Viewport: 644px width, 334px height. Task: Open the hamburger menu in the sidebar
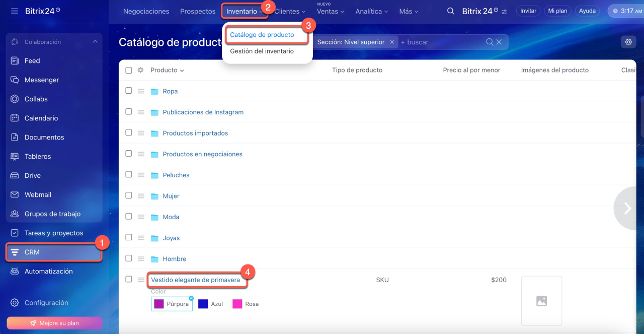[x=14, y=11]
